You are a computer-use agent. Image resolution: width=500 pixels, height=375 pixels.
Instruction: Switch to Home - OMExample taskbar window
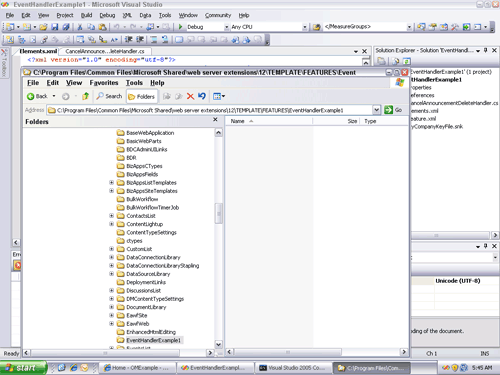[137, 368]
